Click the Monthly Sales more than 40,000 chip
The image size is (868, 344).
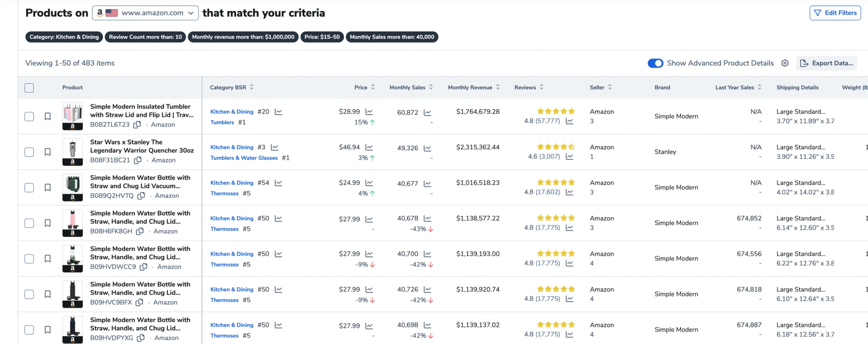[x=392, y=37]
